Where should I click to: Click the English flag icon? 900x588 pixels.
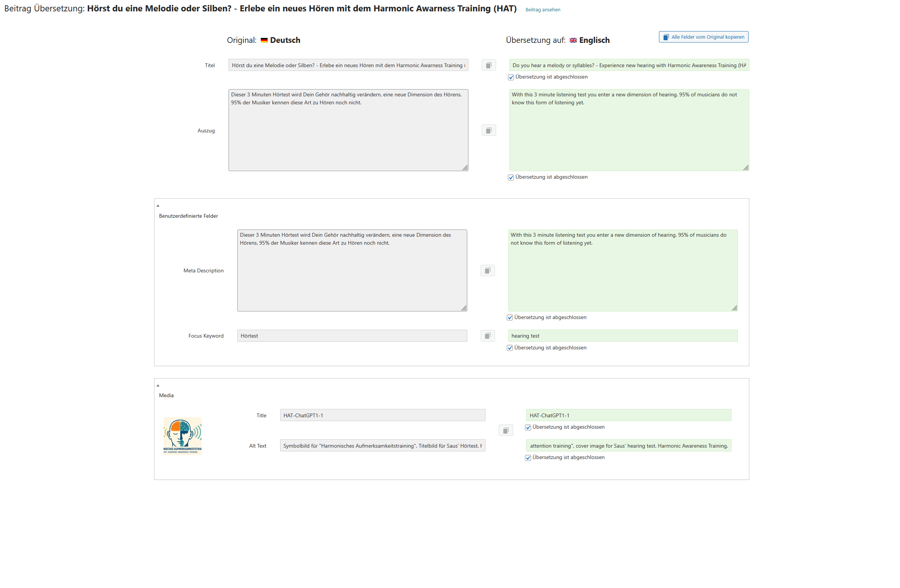point(573,40)
